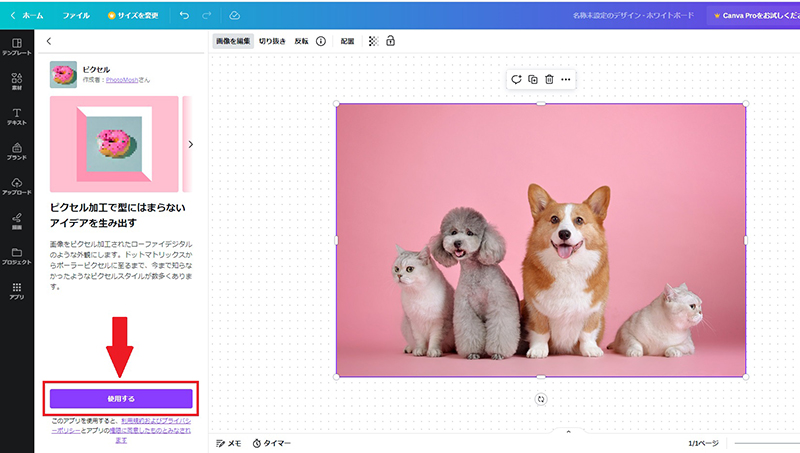Viewport: 800px width, 453px height.
Task: Click Edit image (画像を編集) tab
Action: (233, 41)
